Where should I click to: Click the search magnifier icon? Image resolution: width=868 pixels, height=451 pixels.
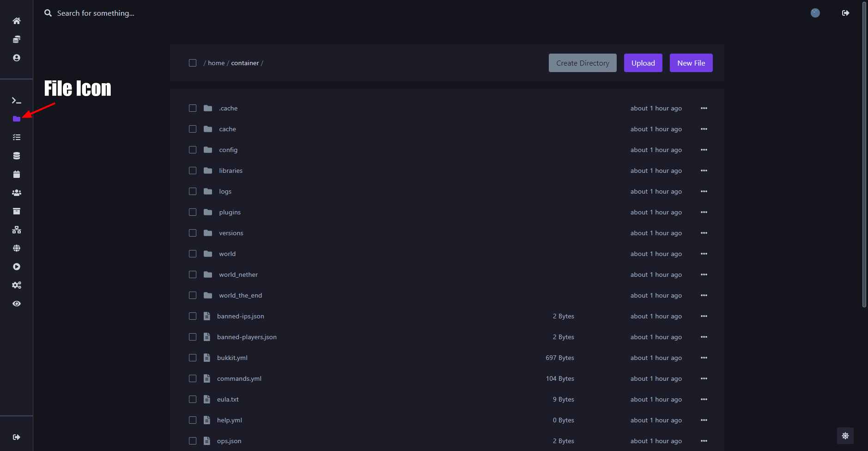pos(48,13)
